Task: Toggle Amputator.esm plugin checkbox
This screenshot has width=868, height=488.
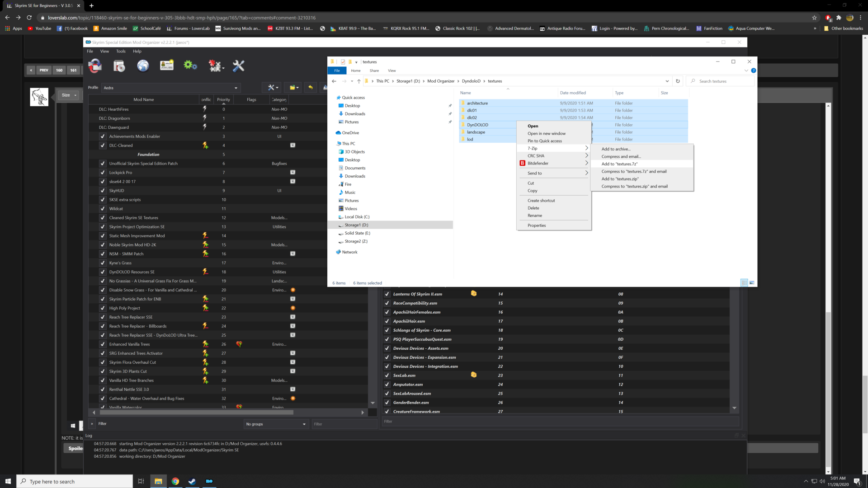Action: pyautogui.click(x=387, y=385)
